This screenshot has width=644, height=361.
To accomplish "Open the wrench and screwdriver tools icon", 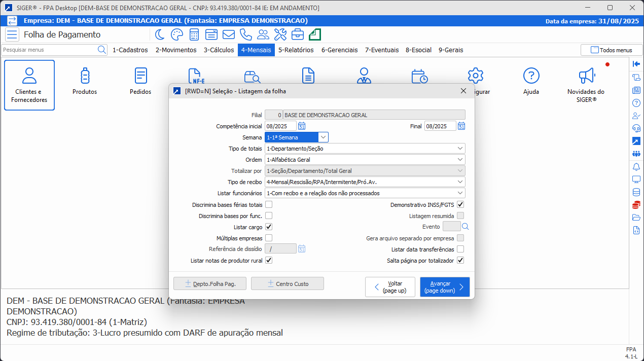I will (x=280, y=34).
